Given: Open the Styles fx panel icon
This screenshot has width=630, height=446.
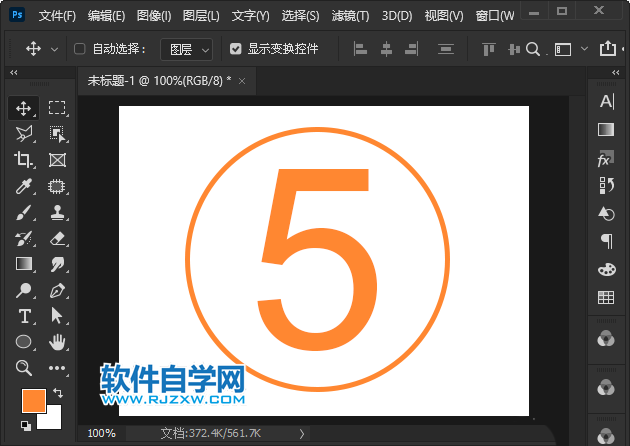Looking at the screenshot, I should point(606,159).
